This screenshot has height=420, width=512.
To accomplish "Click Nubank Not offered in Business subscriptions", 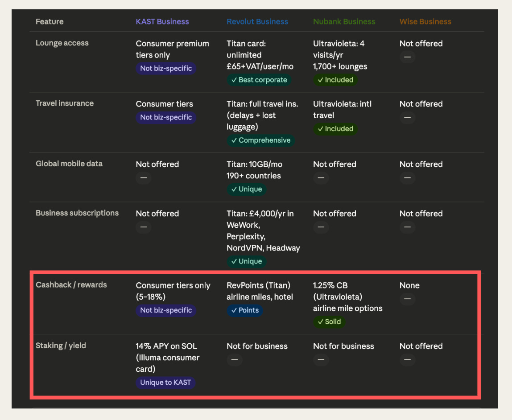I will click(x=334, y=214).
